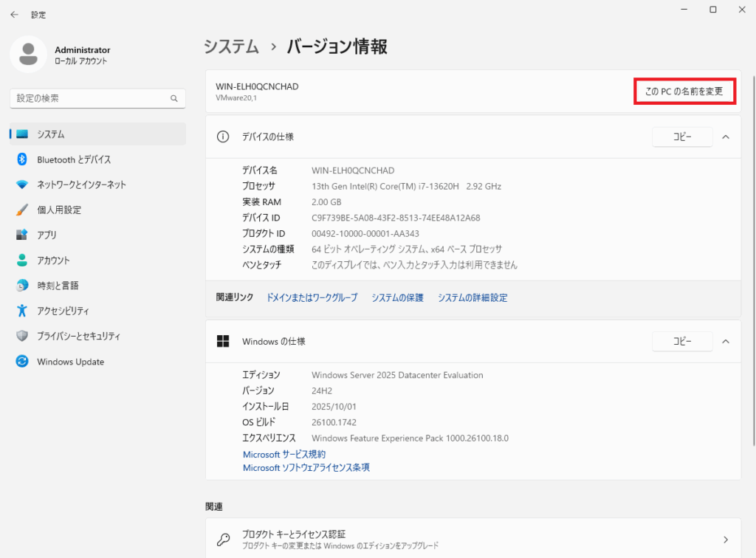Screen dimensions: 756x558
Task: Click the 設定の検索 search field
Action: (90, 98)
